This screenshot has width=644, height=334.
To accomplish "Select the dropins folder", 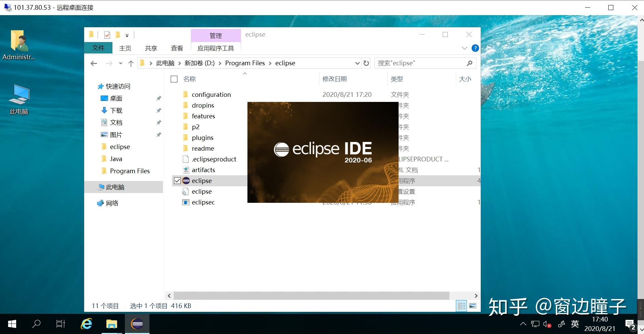I will click(x=203, y=105).
